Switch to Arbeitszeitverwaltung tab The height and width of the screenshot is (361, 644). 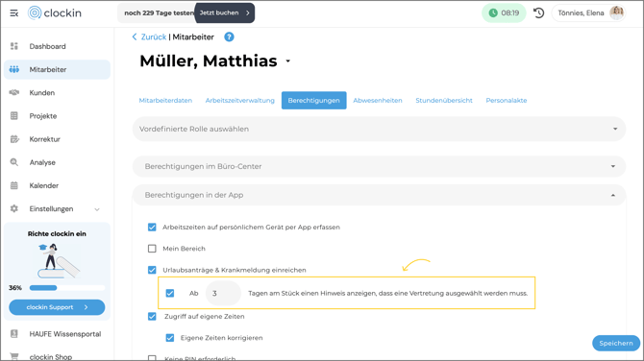[240, 101]
